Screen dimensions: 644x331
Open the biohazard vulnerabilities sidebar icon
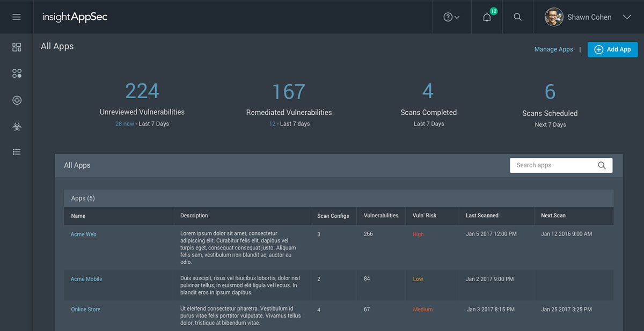(x=17, y=127)
